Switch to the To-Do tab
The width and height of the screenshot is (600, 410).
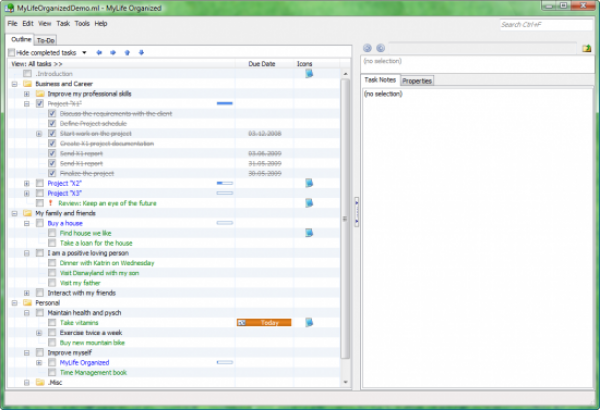[46, 40]
